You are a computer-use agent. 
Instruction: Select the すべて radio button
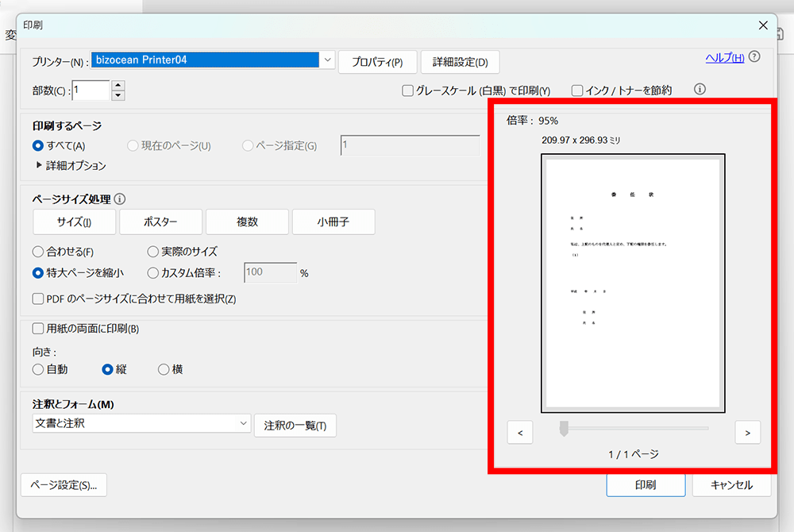pos(38,146)
